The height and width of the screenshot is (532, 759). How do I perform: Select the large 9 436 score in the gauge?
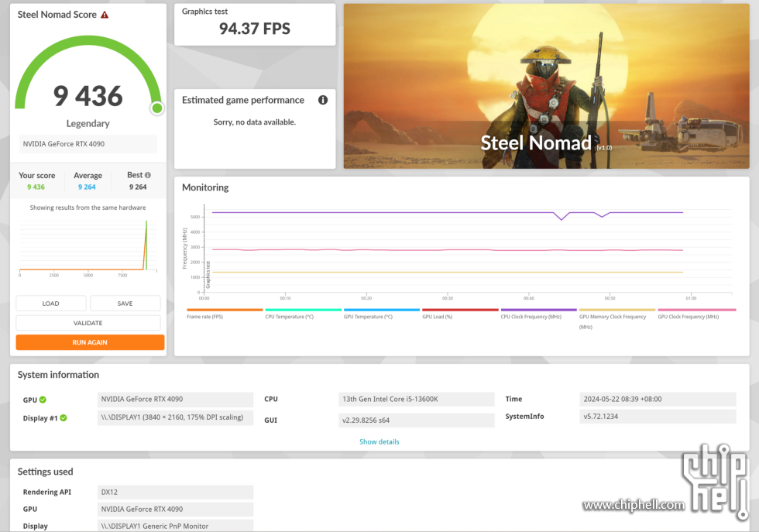88,96
